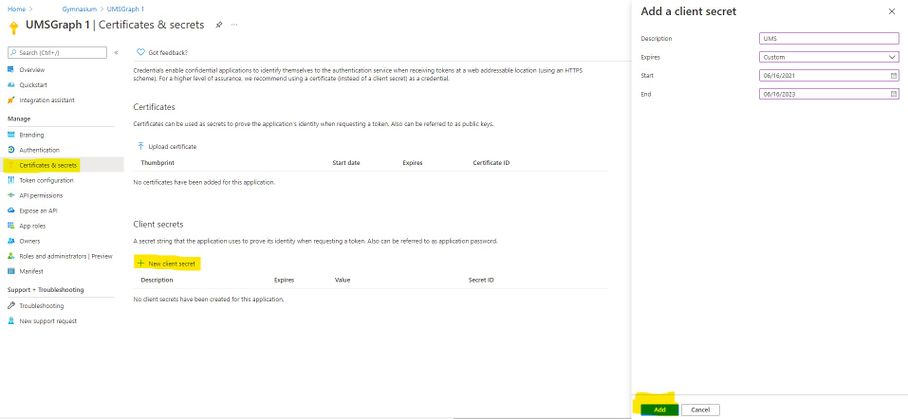Open calendar picker for End date
This screenshot has width=908, height=419.
point(893,94)
